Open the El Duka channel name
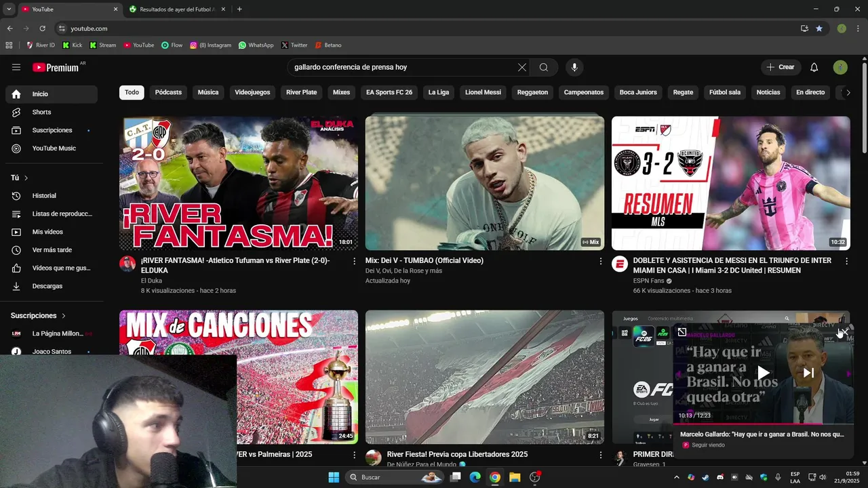Screen dimensions: 868x488 pyautogui.click(x=152, y=281)
